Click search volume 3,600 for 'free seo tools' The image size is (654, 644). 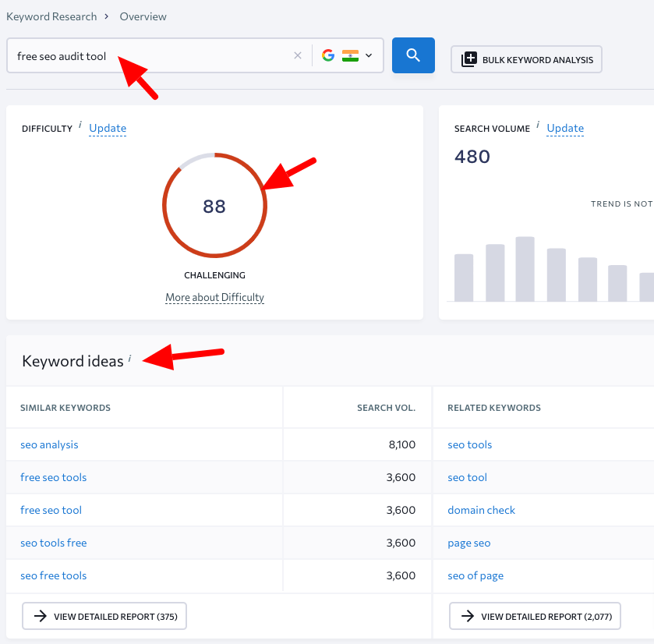[x=401, y=477]
